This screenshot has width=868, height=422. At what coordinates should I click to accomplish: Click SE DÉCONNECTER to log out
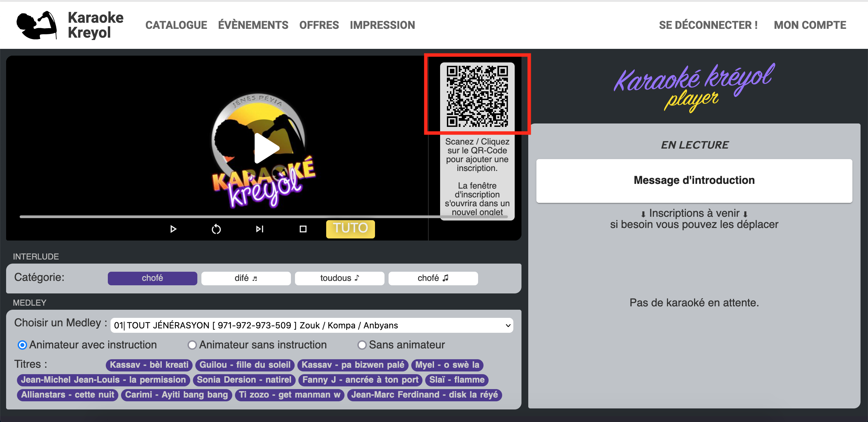[x=708, y=25]
